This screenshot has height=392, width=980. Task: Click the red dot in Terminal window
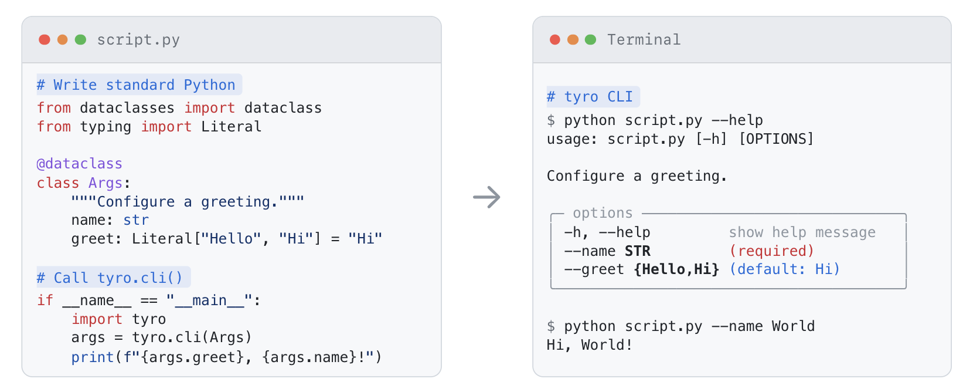pyautogui.click(x=555, y=39)
